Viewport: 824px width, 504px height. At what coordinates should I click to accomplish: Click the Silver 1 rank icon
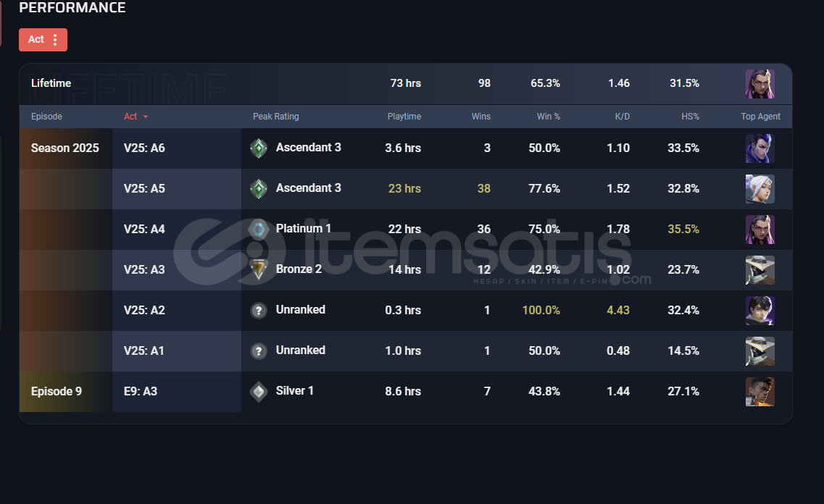click(x=259, y=392)
